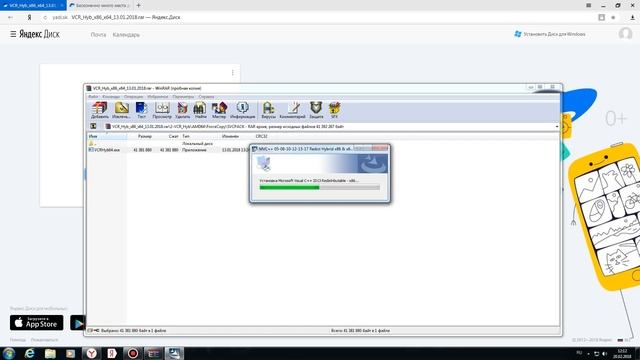Click the Тест (Test) toolbar icon
The height and width of the screenshot is (360, 640).
point(141,110)
